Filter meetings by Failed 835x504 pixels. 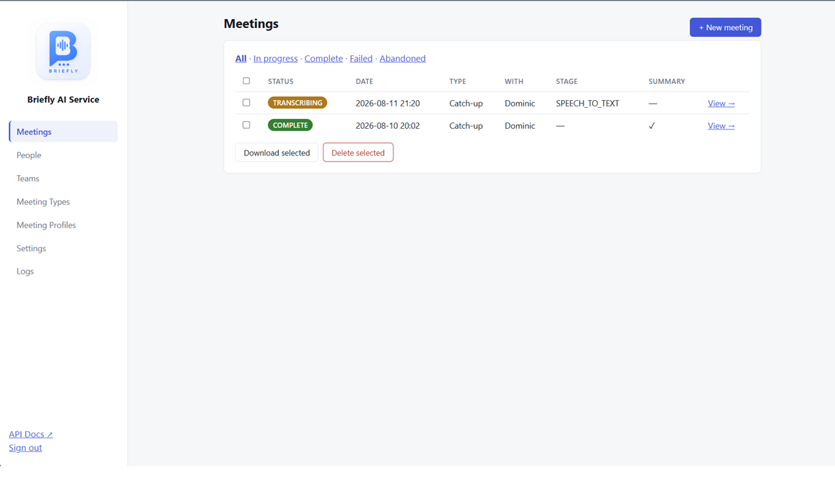click(x=361, y=59)
